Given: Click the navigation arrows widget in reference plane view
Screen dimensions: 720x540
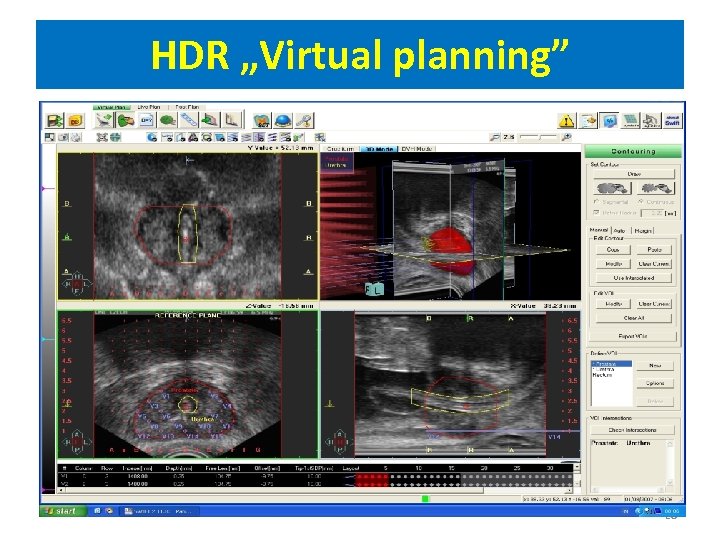Looking at the screenshot, I should pos(77,442).
